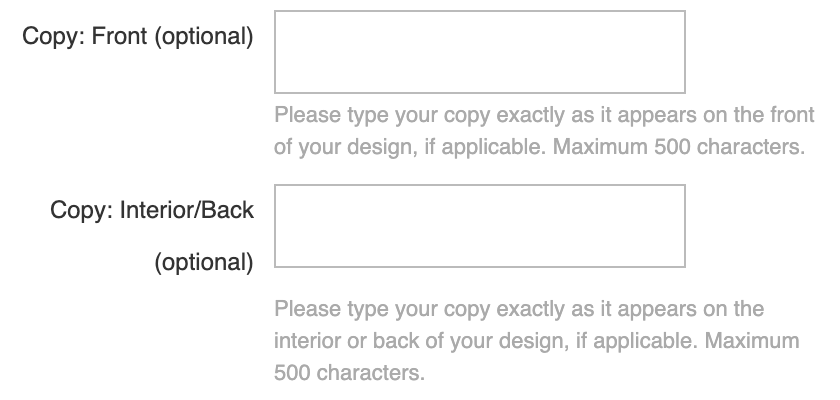Focus the Copy: Interior/Back text area
Viewport: 840px width, 400px height.
tap(479, 226)
